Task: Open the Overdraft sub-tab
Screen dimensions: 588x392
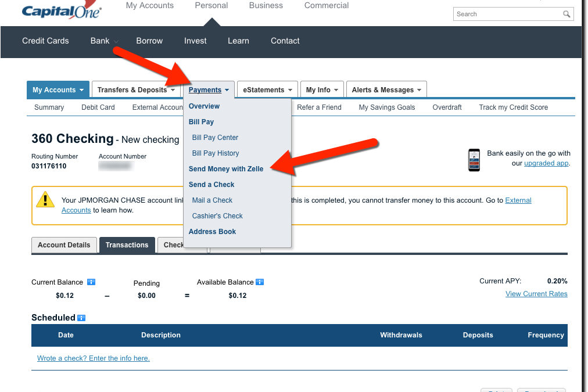Action: click(x=447, y=107)
